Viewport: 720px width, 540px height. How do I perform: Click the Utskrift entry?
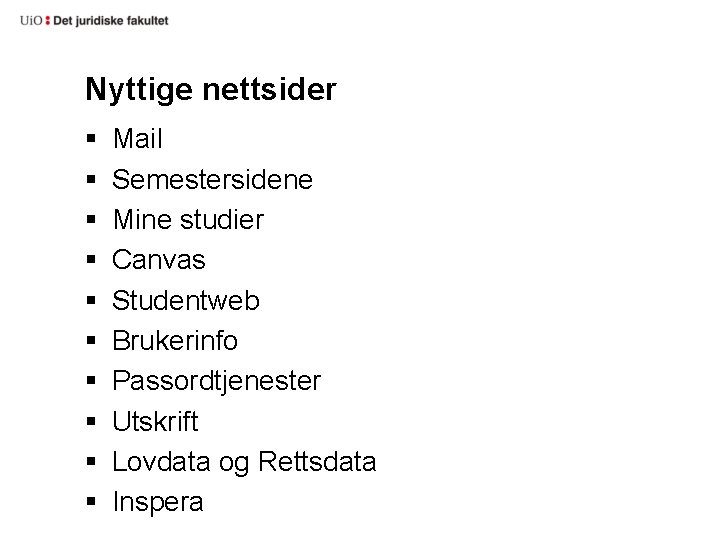point(155,422)
